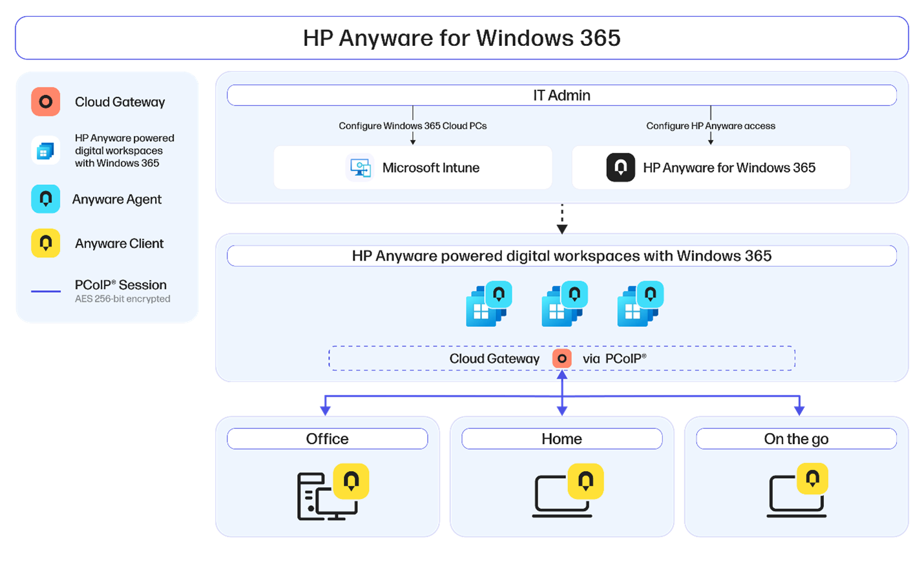Click the 'On the go' heading
Screen dimensions: 924x561
(x=796, y=439)
